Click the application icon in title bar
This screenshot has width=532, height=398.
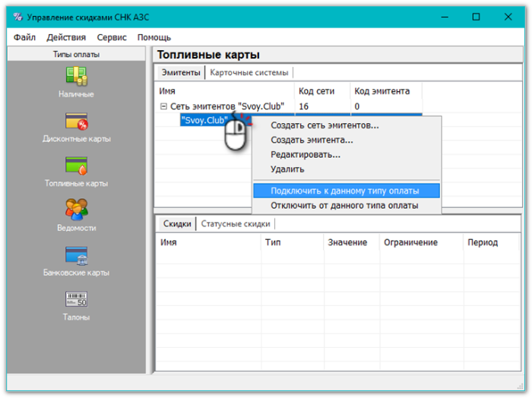17,17
